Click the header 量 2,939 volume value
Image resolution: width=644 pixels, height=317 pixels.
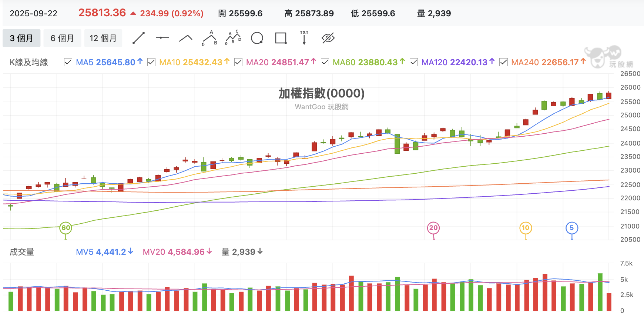[x=434, y=14]
